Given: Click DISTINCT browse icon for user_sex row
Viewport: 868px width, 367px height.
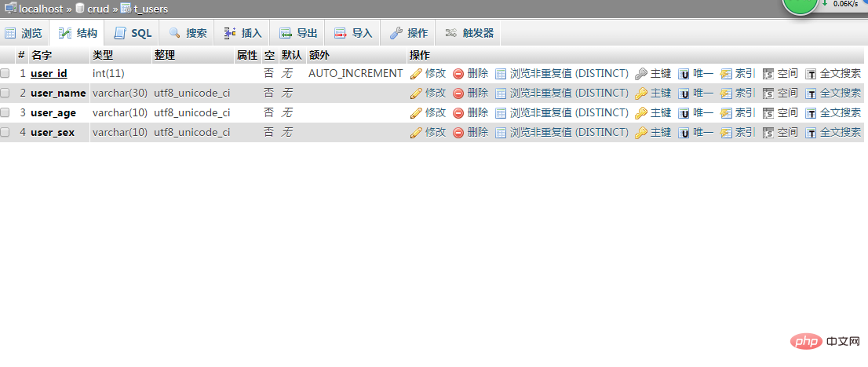Looking at the screenshot, I should 501,132.
